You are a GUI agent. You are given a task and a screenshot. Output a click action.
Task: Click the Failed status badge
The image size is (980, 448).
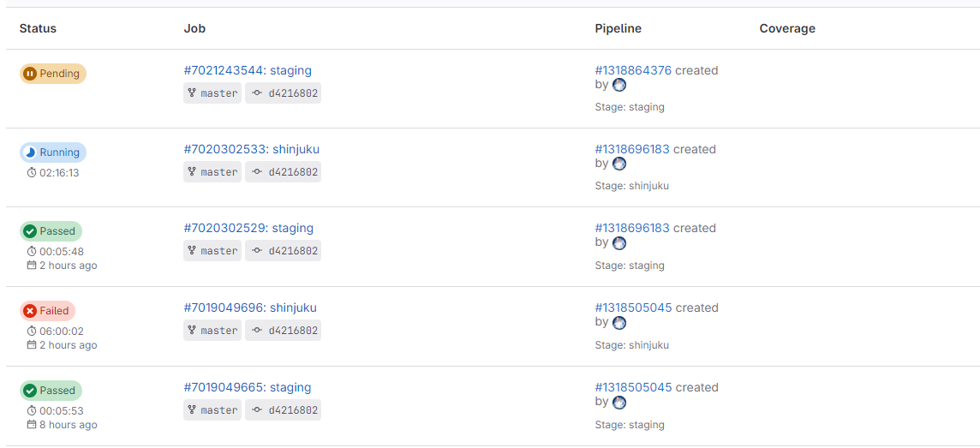(x=47, y=311)
